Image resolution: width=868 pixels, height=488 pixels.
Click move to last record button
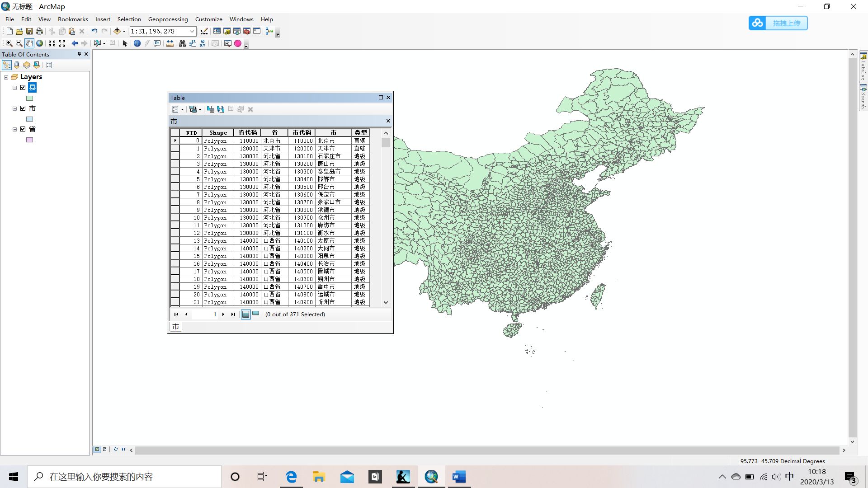pos(233,314)
